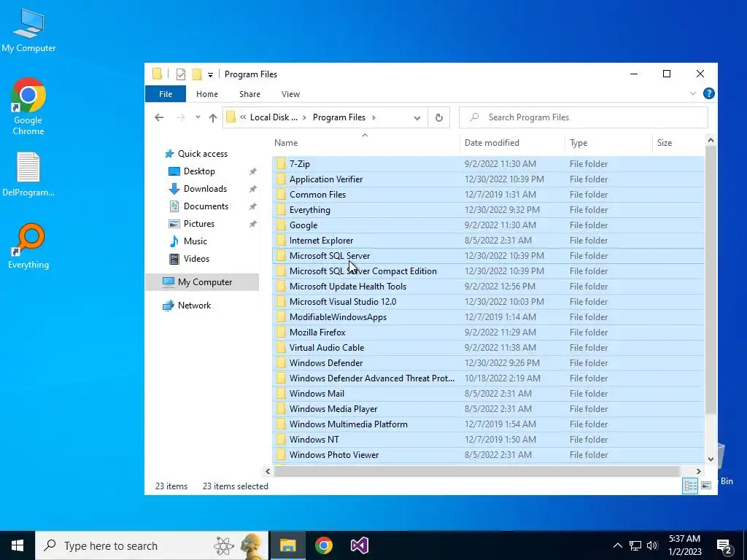The height and width of the screenshot is (560, 747).
Task: Select Microsoft Update Health Tools folder
Action: coord(488,286)
